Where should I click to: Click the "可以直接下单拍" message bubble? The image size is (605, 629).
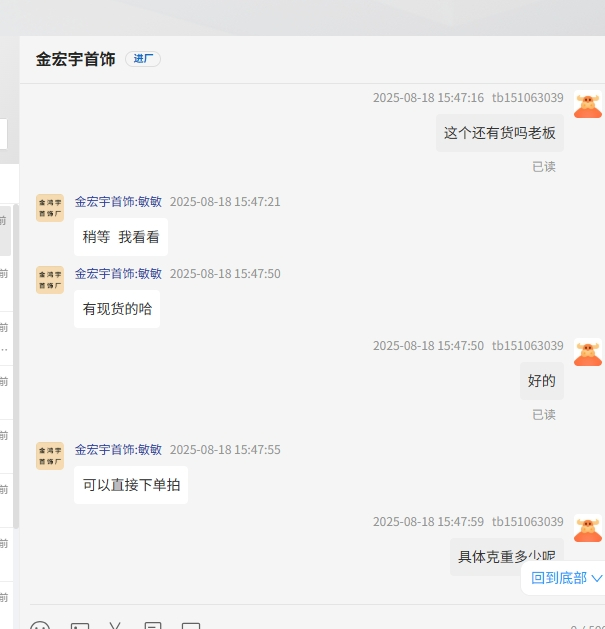[x=131, y=485]
